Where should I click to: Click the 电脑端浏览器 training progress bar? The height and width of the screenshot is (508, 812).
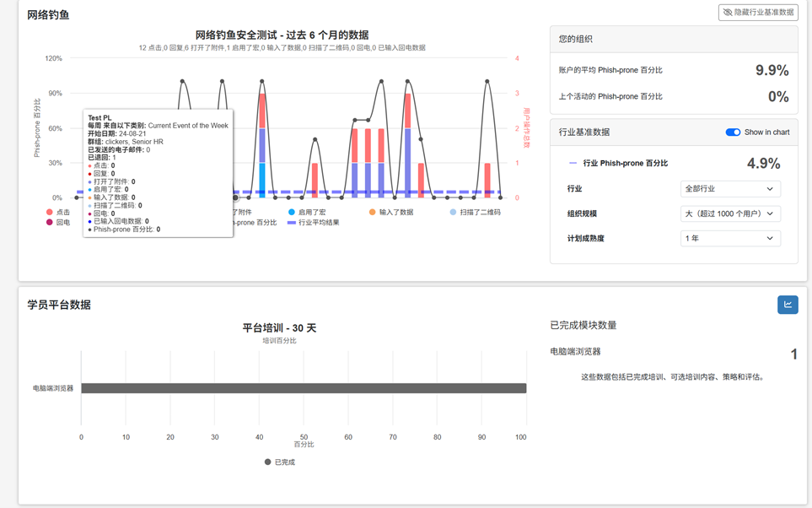click(304, 388)
